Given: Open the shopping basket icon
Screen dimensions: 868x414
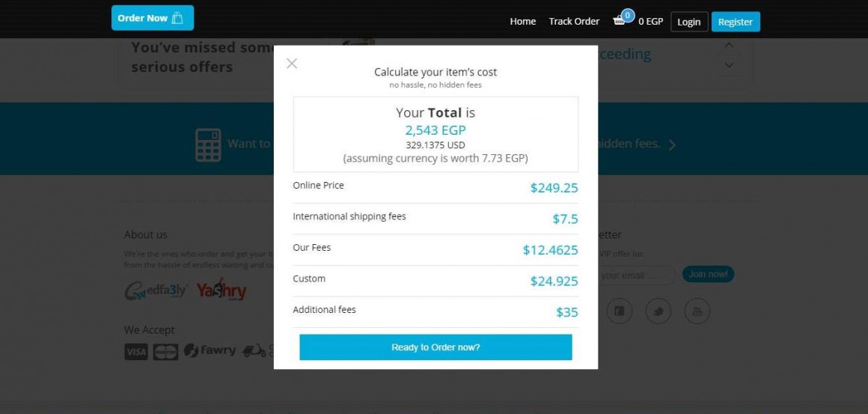Looking at the screenshot, I should point(620,21).
